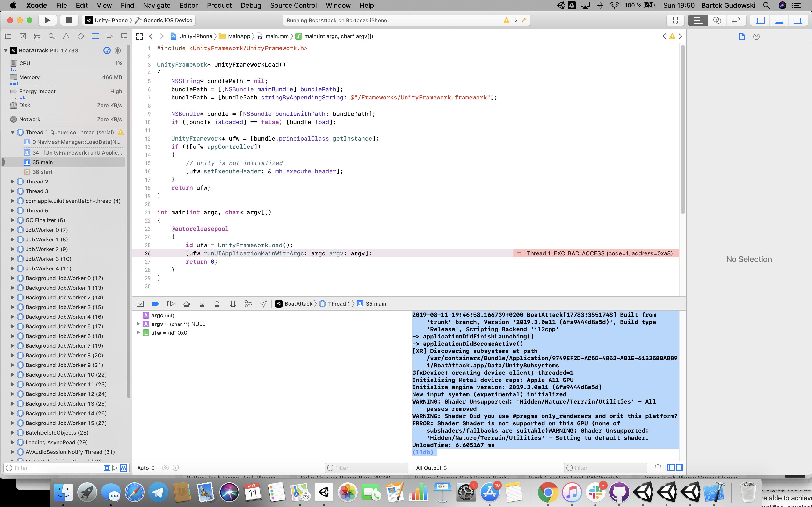Collapse the BoatAttack PID 17783 process
The height and width of the screenshot is (507, 812).
click(x=5, y=50)
